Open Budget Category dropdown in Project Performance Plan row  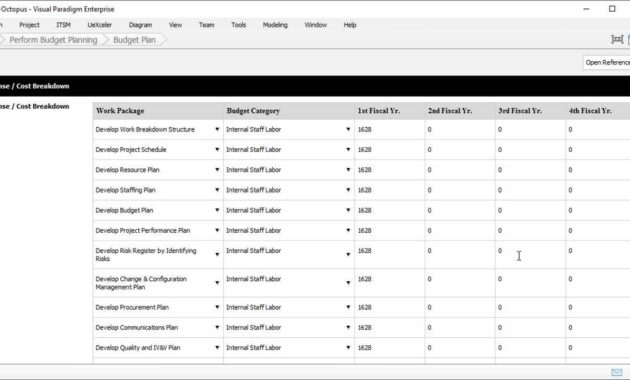click(348, 230)
